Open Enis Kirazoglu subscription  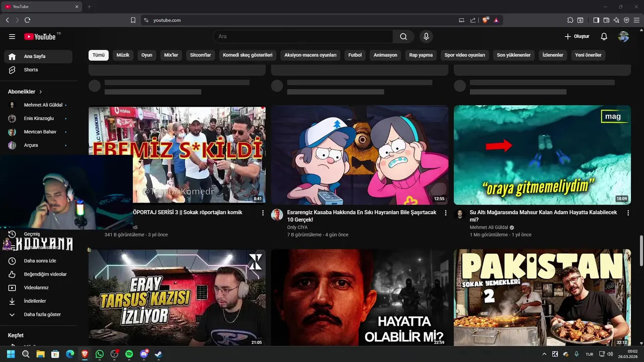(x=38, y=119)
